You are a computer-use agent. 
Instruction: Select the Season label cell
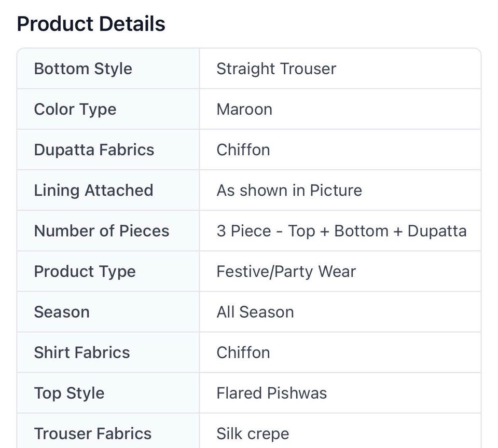click(x=108, y=312)
